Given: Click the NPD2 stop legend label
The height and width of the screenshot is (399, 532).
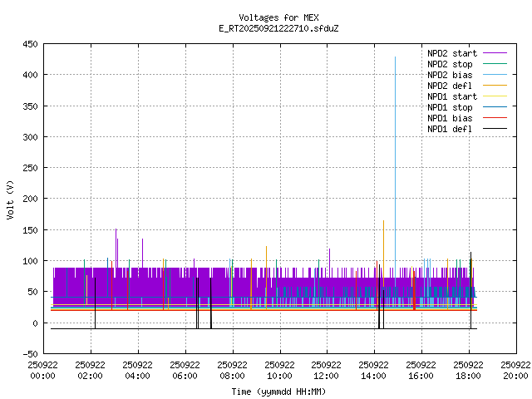Looking at the screenshot, I should tap(450, 63).
